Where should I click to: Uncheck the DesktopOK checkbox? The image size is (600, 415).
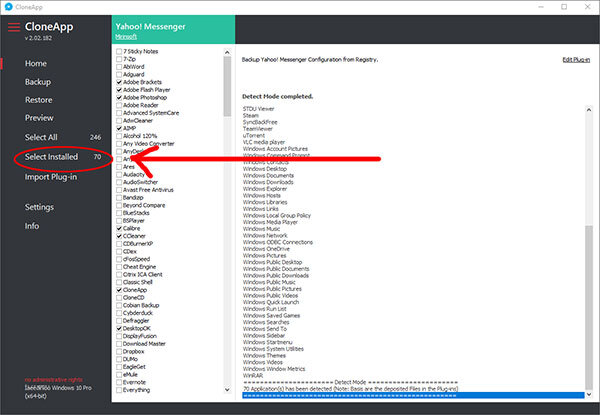(x=119, y=328)
